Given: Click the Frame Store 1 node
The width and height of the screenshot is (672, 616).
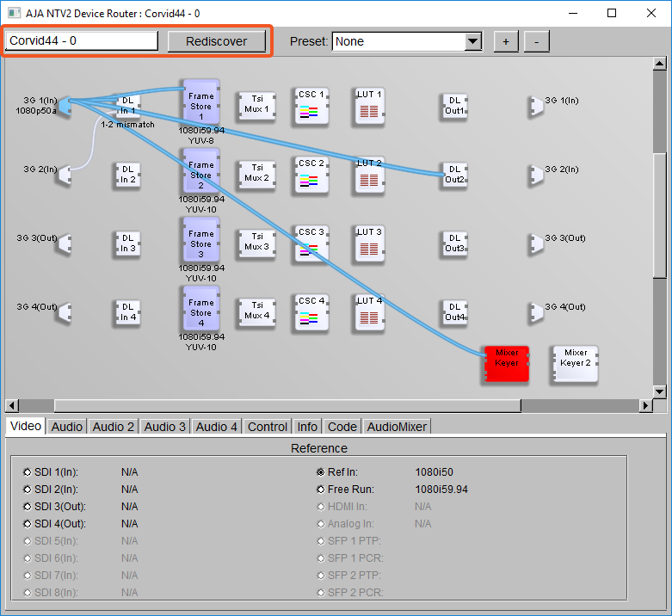Looking at the screenshot, I should tap(200, 102).
